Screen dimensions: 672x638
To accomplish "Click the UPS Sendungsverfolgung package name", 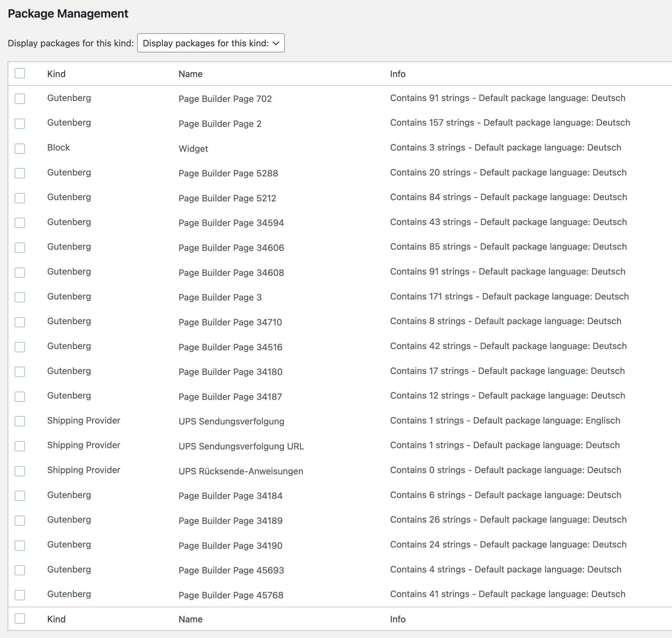I will 231,421.
